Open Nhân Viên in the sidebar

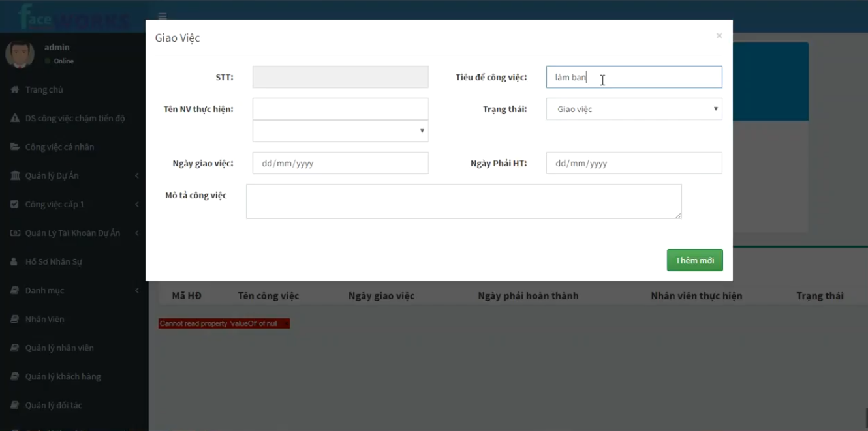(x=44, y=320)
